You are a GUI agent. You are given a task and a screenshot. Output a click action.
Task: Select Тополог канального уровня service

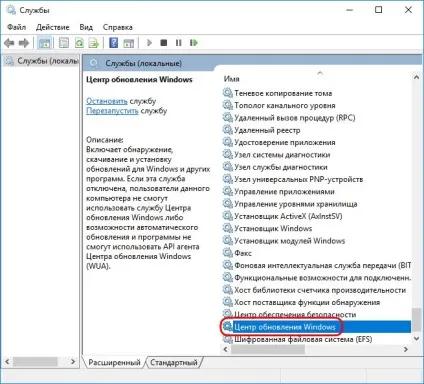(285, 106)
